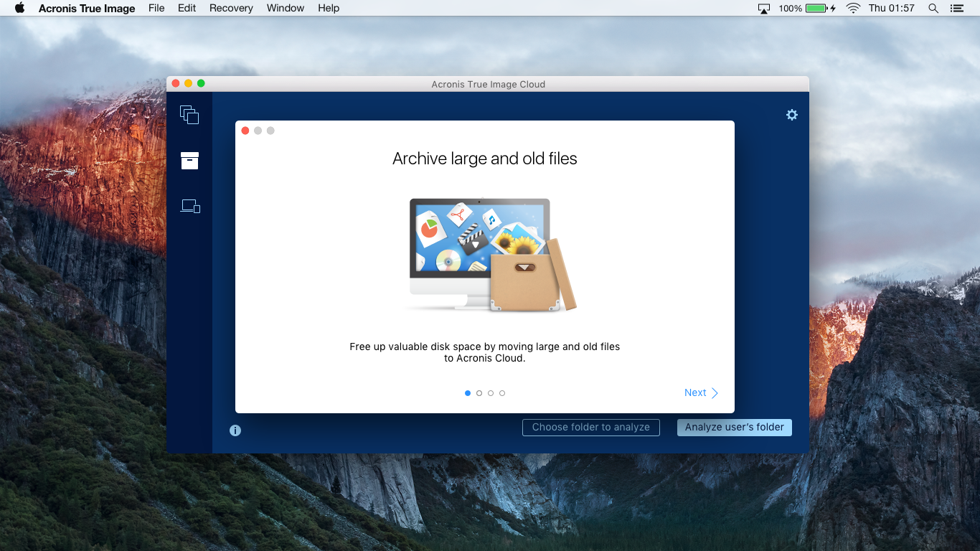Click the Acronis True Image Cloud title text
This screenshot has width=980, height=551.
489,85
